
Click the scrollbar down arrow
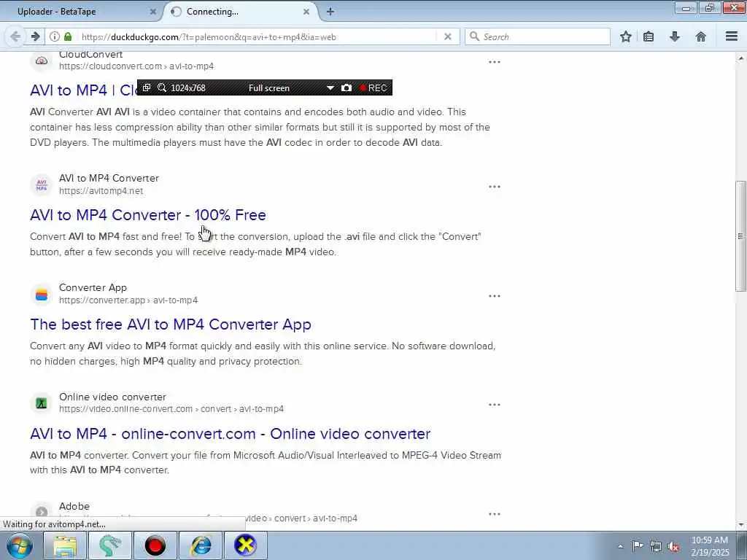click(x=740, y=525)
